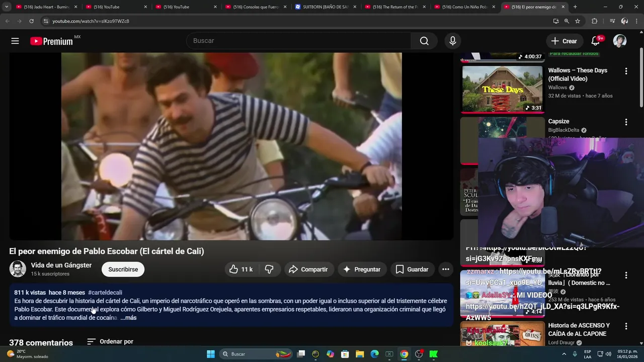Open more actions ellipsis under video
This screenshot has width=644, height=362.
[x=446, y=269]
